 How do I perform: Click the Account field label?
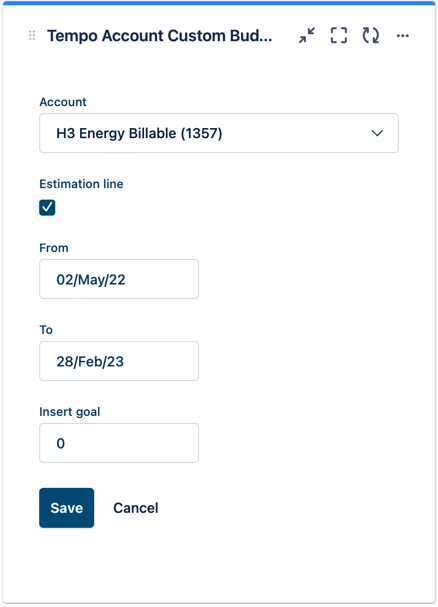63,102
